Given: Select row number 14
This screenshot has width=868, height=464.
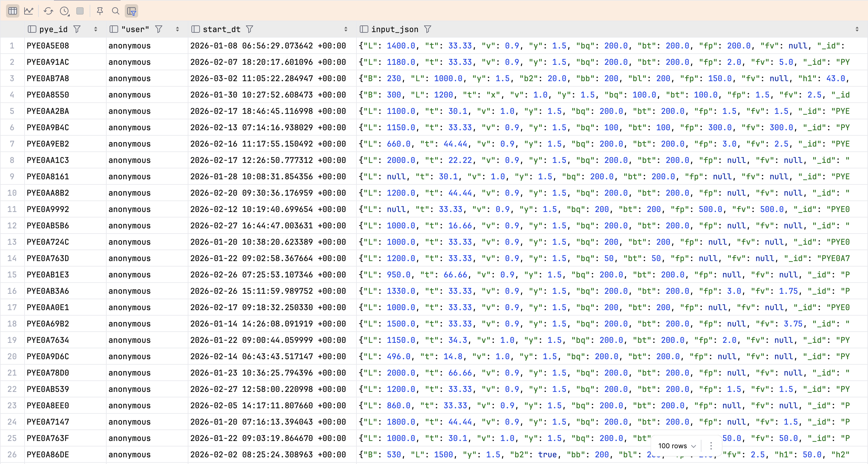Looking at the screenshot, I should pos(12,258).
